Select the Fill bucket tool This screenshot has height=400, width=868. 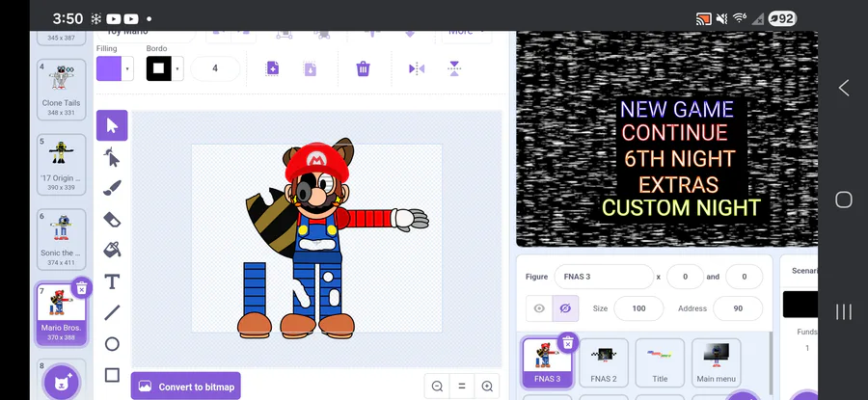[x=112, y=250]
